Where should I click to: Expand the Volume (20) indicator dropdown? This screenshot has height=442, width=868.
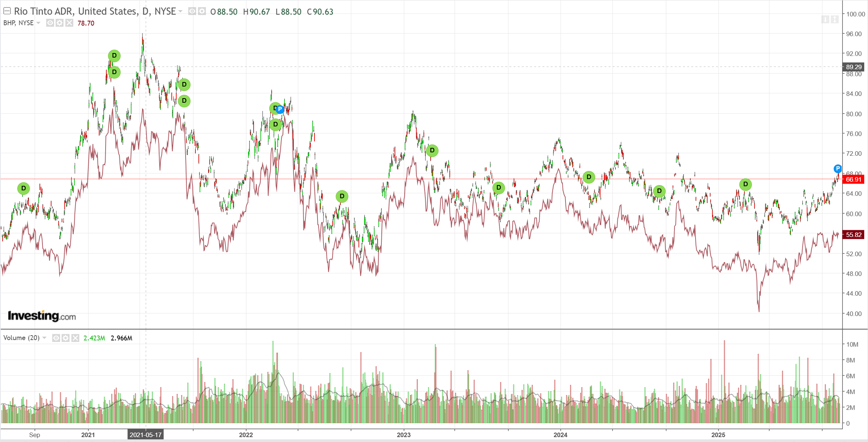click(45, 338)
